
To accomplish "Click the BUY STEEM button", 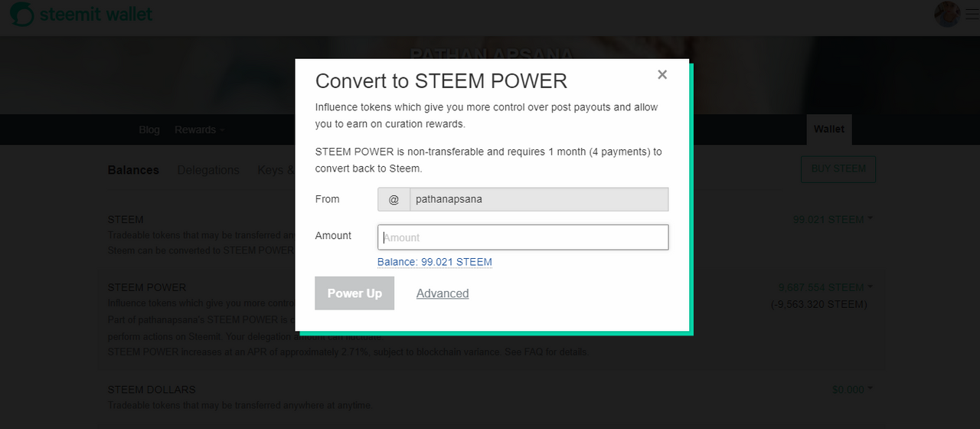I will pyautogui.click(x=838, y=169).
